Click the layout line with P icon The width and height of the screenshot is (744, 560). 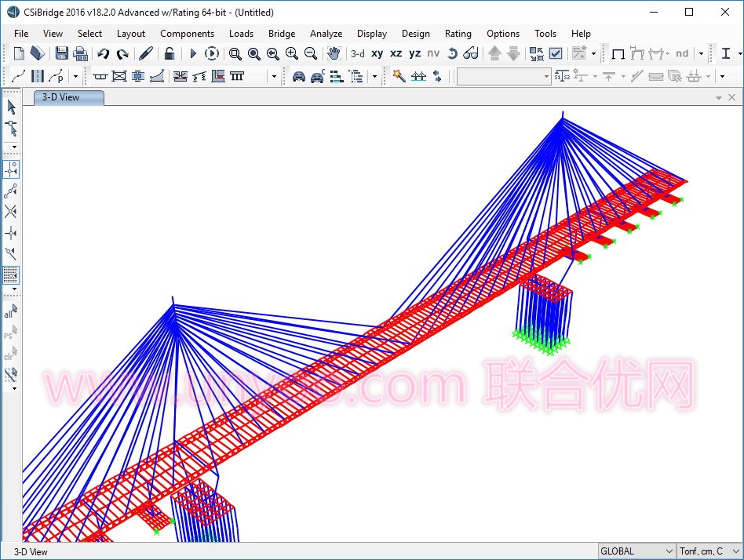pos(56,76)
